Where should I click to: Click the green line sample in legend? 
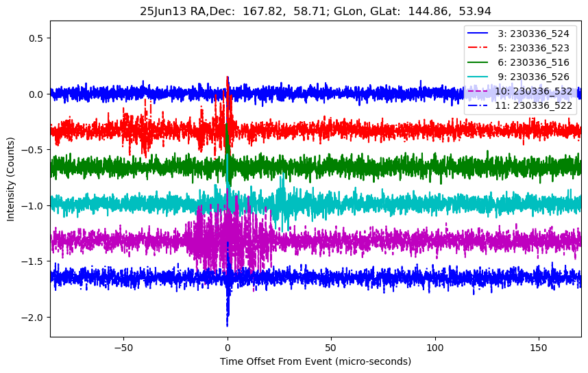point(480,62)
